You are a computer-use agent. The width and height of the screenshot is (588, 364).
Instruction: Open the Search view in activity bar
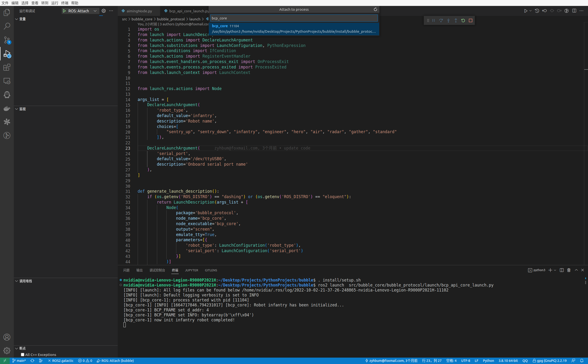click(7, 26)
